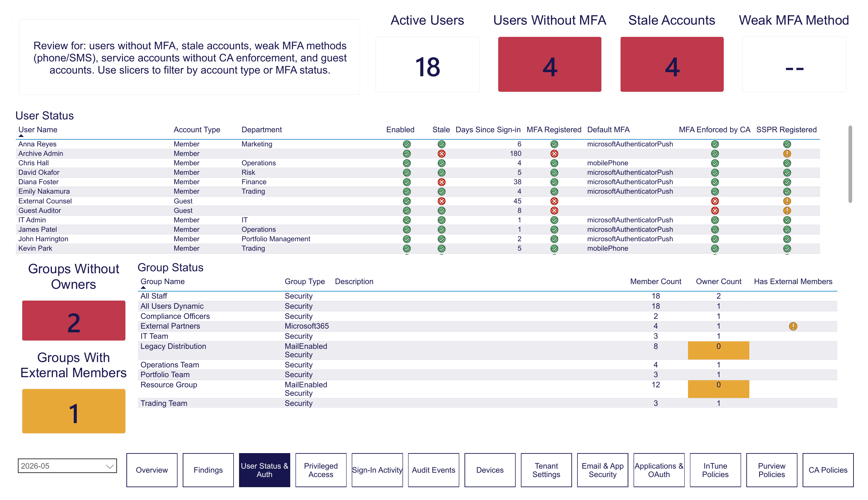The width and height of the screenshot is (868, 500).
Task: Sort group table by Member Count header
Action: tap(655, 282)
